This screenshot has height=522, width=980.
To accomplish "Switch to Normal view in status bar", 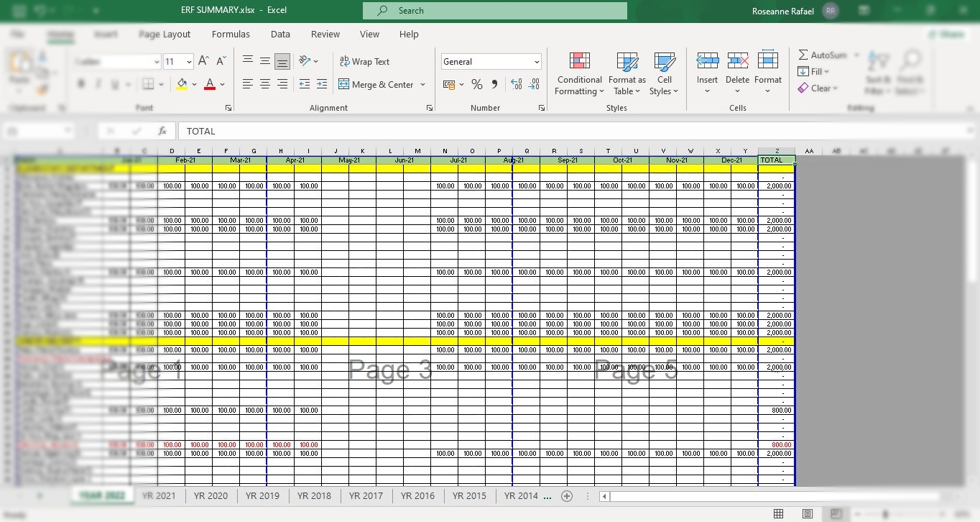I will [x=778, y=514].
